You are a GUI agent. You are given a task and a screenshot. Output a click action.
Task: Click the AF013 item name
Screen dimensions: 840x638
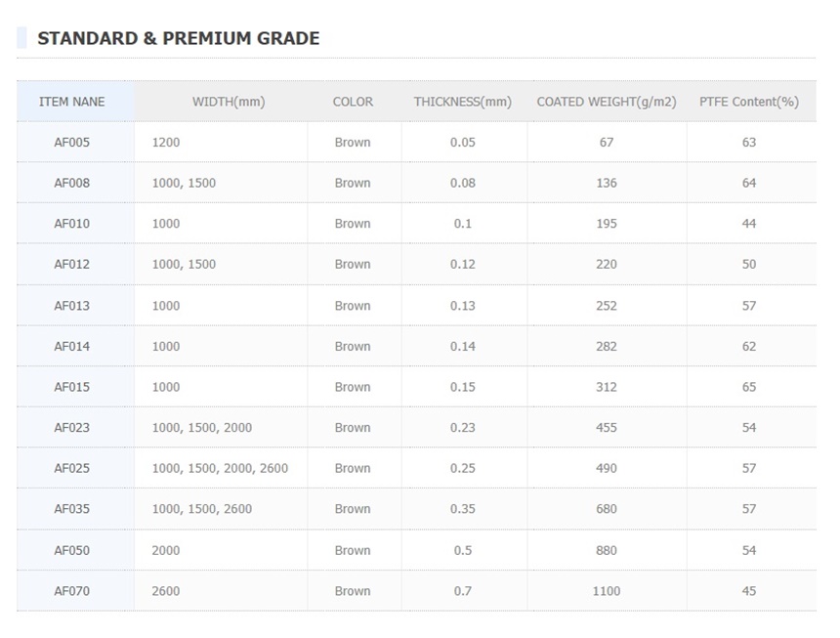71,306
